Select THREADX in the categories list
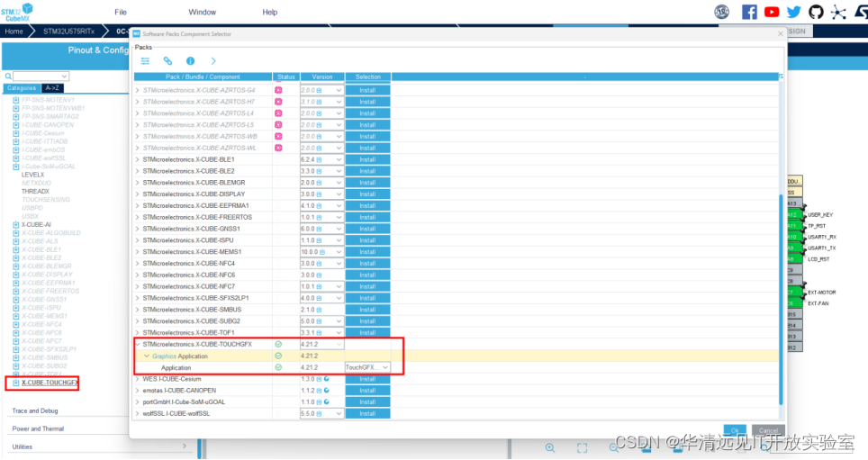The height and width of the screenshot is (460, 868). point(35,192)
